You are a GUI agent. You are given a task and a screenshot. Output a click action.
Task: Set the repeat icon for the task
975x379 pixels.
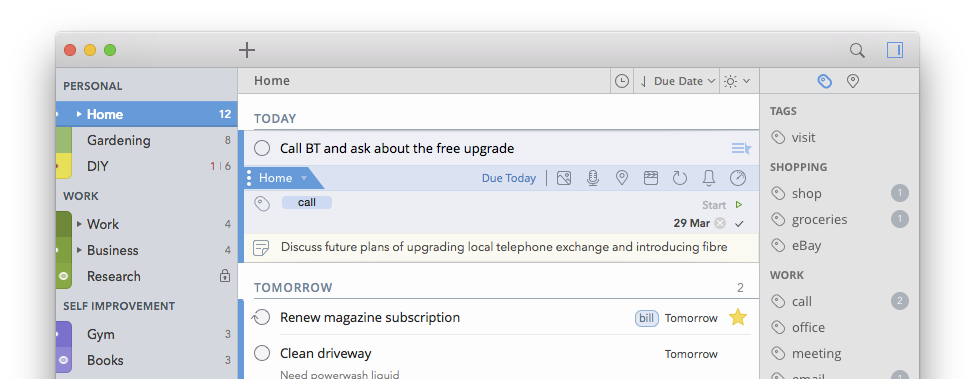point(680,178)
